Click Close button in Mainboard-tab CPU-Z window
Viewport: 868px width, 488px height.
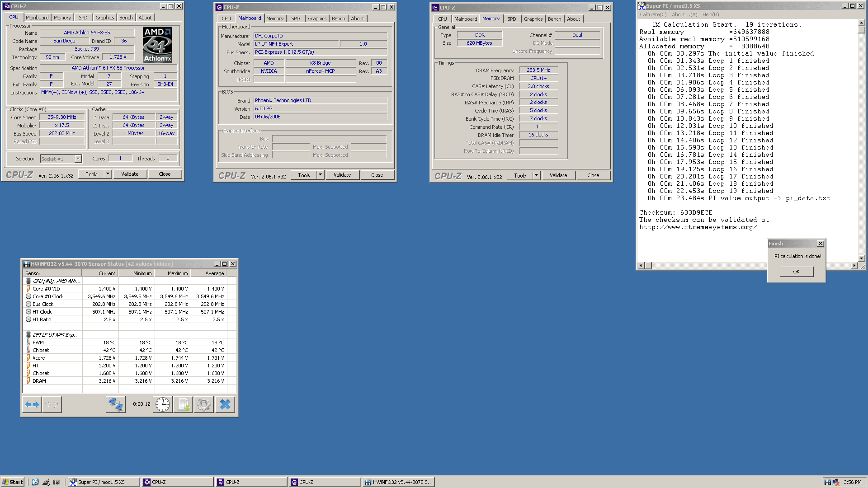[377, 175]
